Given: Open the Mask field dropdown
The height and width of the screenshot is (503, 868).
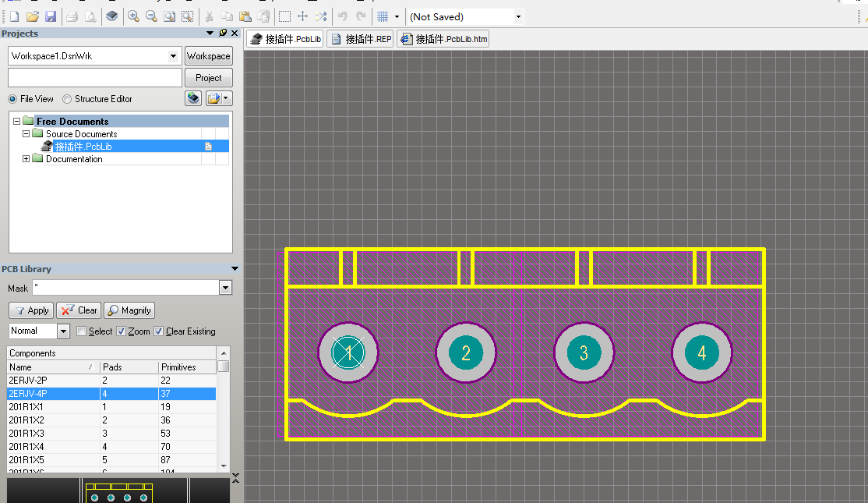Looking at the screenshot, I should tap(225, 288).
